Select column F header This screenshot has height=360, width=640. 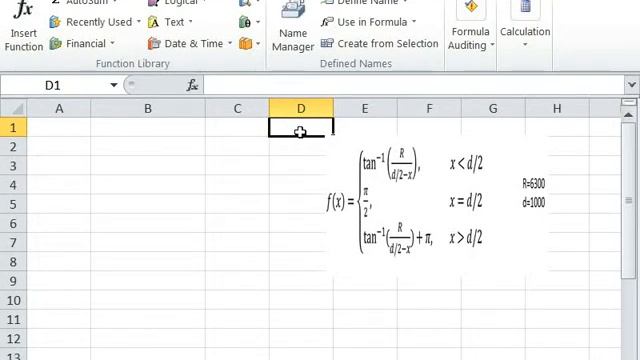(429, 109)
